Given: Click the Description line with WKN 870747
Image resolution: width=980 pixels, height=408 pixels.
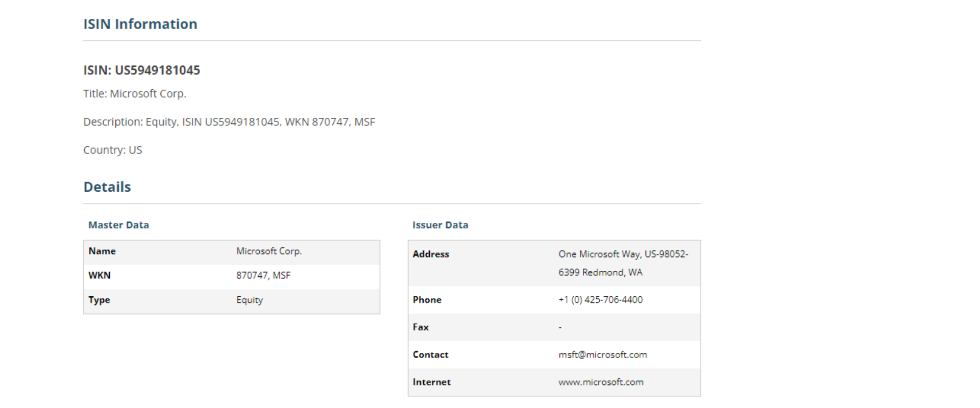Looking at the screenshot, I should (x=229, y=122).
